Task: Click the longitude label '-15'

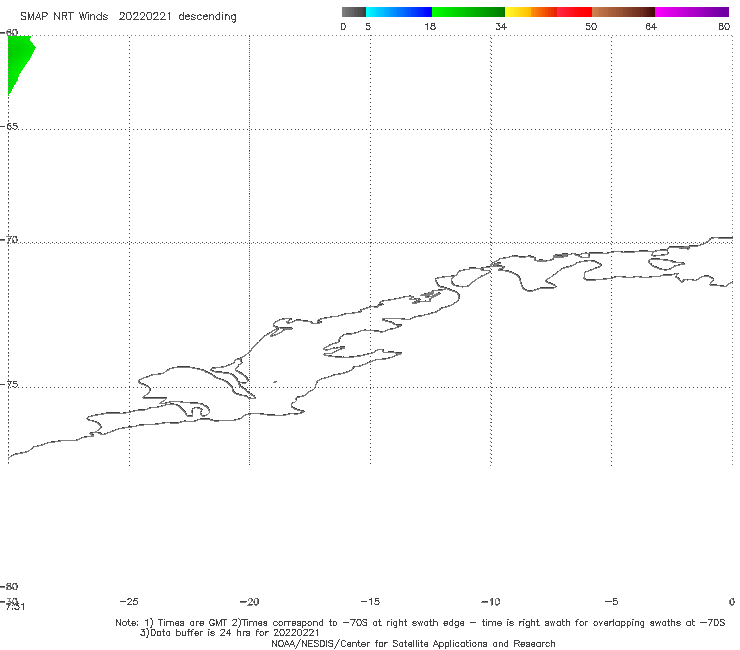Action: (370, 602)
